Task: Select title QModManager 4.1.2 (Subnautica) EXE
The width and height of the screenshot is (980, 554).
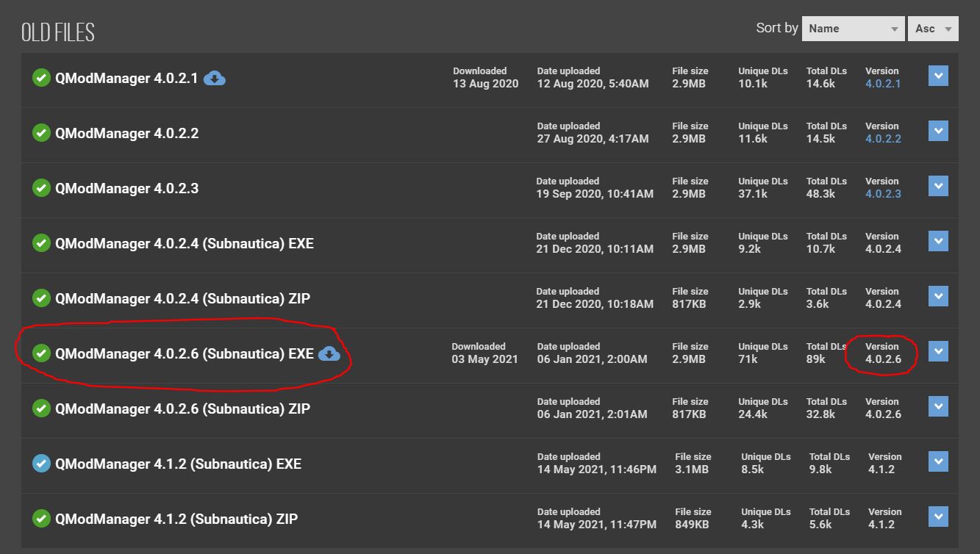Action: point(178,464)
